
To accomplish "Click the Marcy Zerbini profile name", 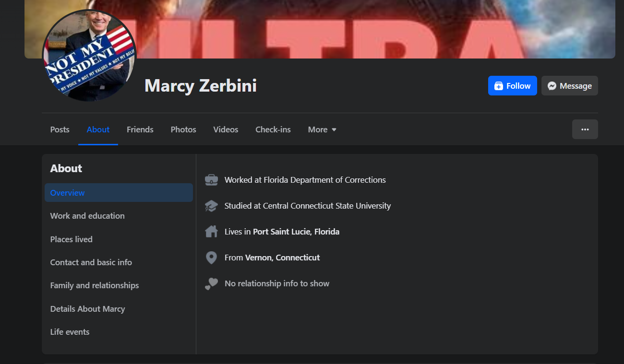I will (x=201, y=86).
